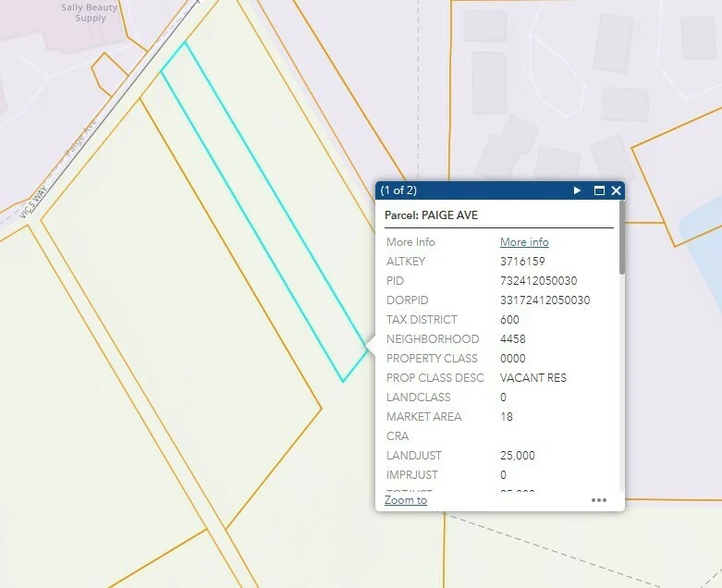Go to next feature in popup
This screenshot has width=722, height=588.
tap(577, 190)
